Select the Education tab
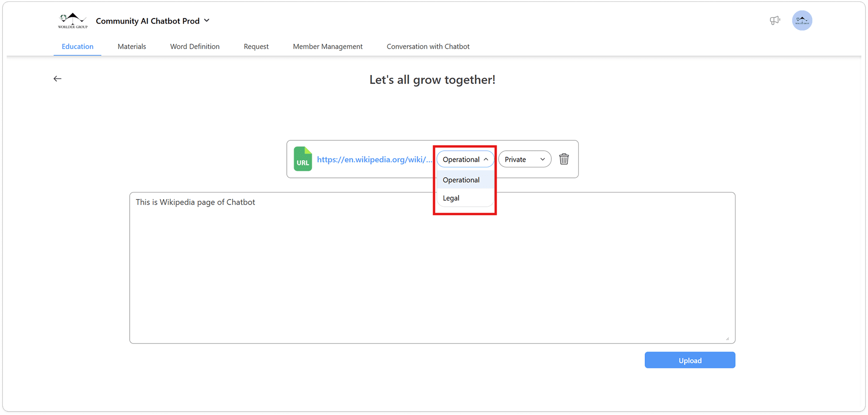 pos(77,46)
